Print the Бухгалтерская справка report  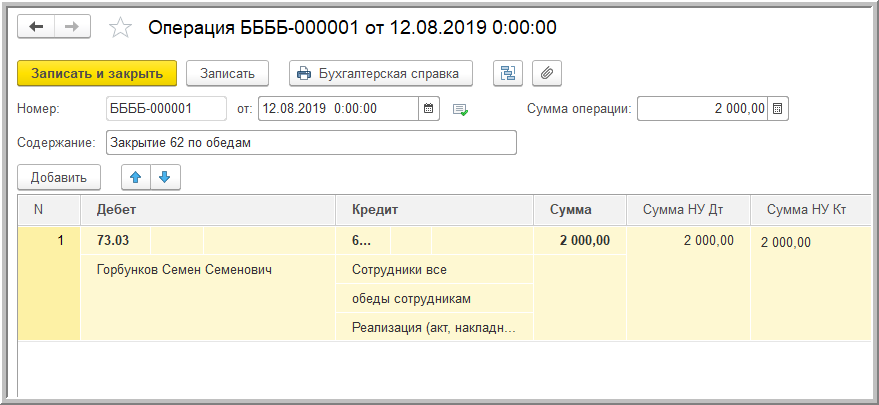(x=380, y=73)
